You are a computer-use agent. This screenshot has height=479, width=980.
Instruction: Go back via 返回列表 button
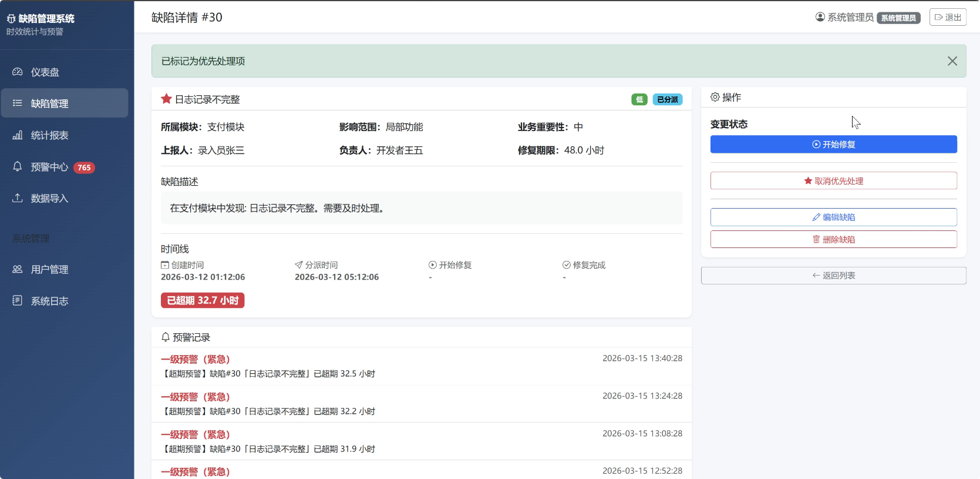833,276
